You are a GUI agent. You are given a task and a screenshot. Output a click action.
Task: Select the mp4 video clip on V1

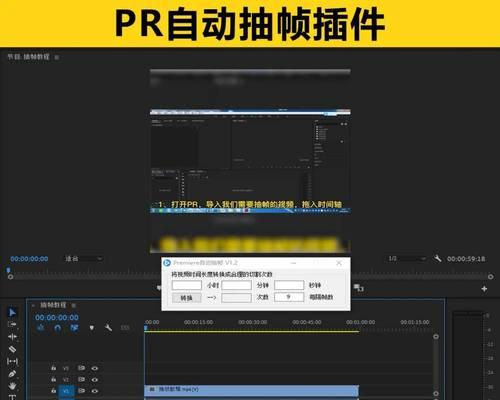click(252, 391)
